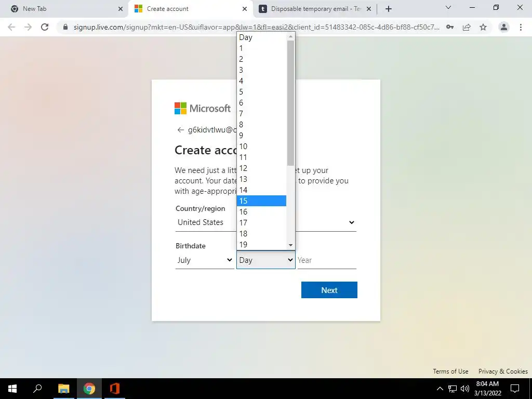Pick day 17 in dropdown list
This screenshot has height=399, width=532.
pyautogui.click(x=261, y=222)
